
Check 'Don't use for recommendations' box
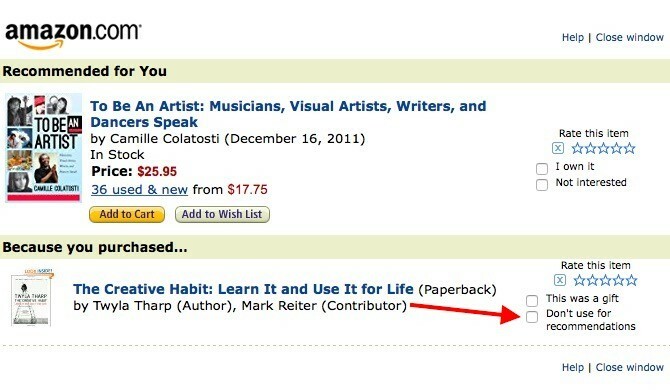[x=532, y=317]
